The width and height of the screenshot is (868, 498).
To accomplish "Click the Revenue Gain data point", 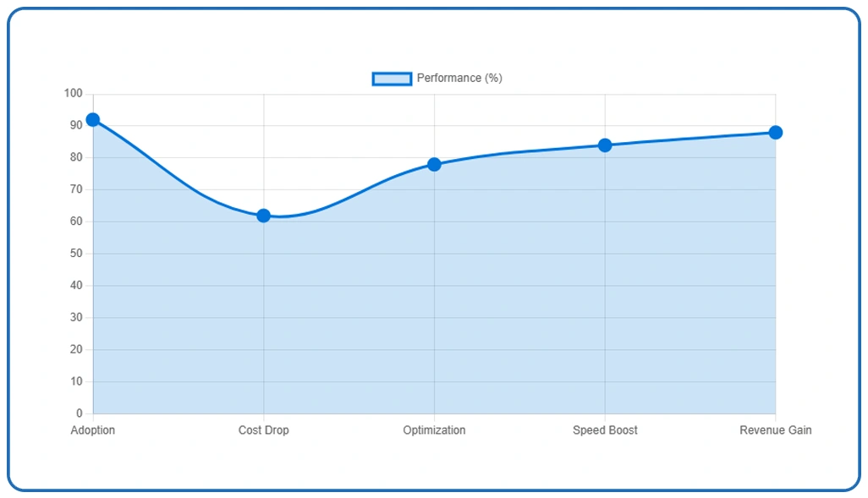I will coord(775,133).
